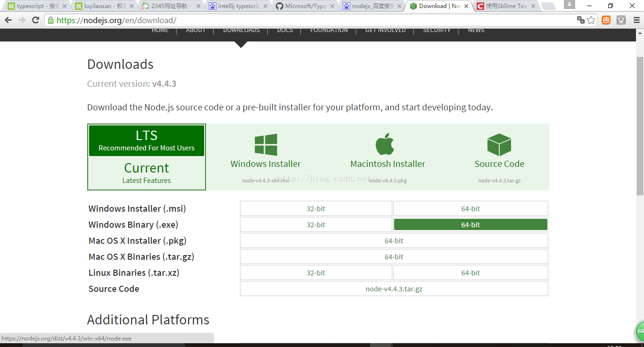Click the Apple logo Macintosh icon
Screen dimensions: 644x347
(x=385, y=144)
